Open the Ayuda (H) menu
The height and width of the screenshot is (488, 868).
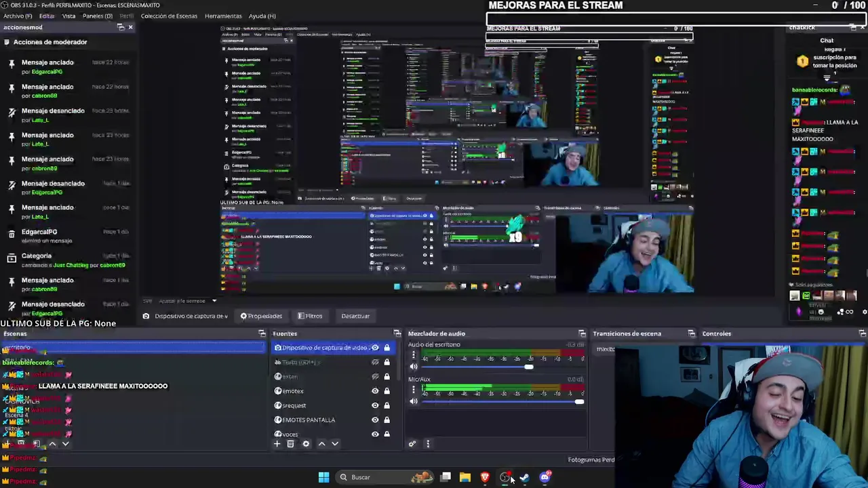[x=262, y=16]
